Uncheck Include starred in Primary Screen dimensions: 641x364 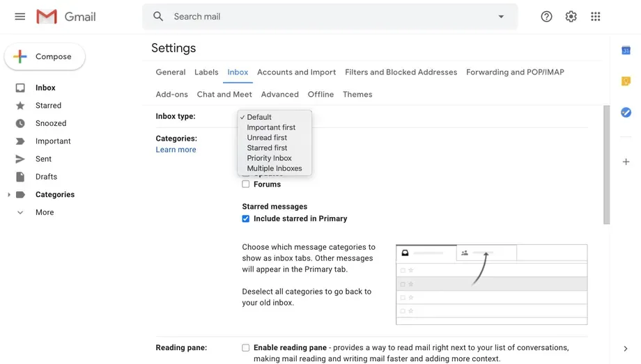point(246,219)
